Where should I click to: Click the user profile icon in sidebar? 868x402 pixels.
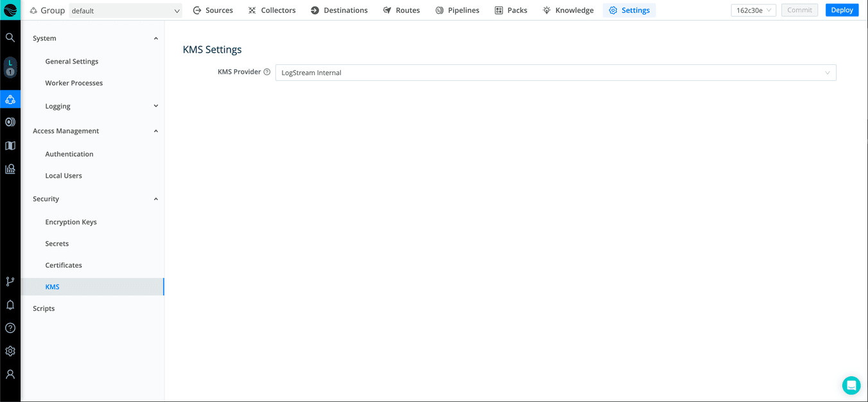click(x=10, y=374)
